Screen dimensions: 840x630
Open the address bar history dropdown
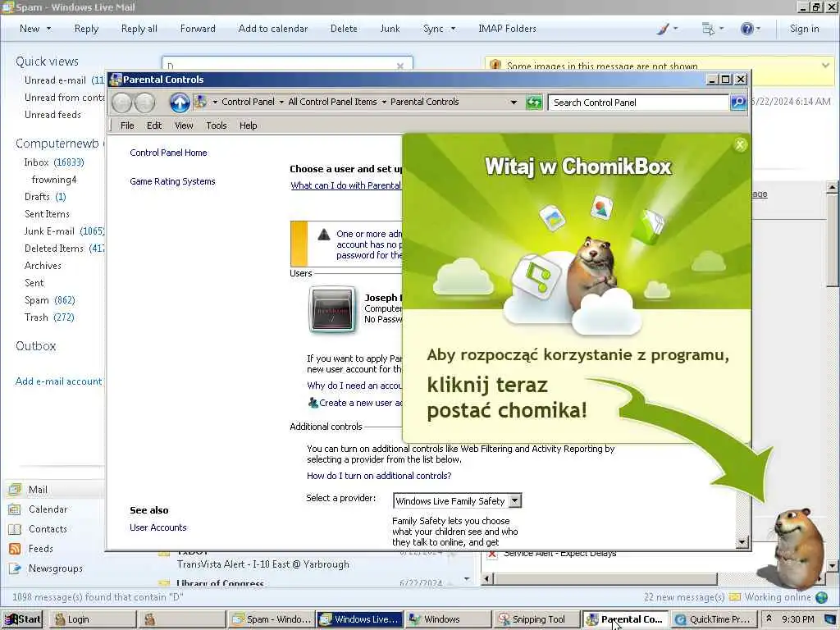(x=514, y=102)
